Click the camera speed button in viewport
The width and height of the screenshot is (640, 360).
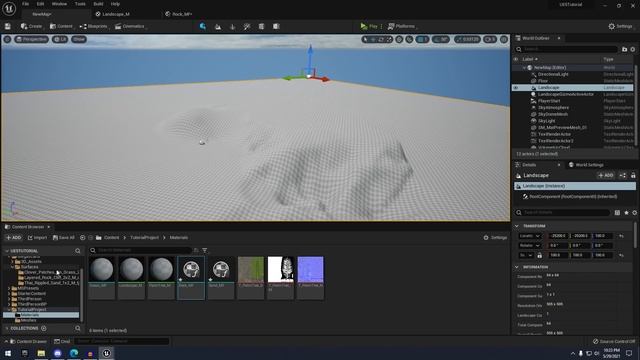[x=490, y=39]
